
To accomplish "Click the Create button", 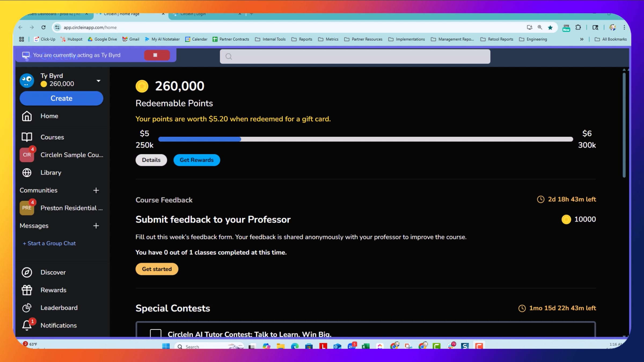I will click(x=61, y=98).
